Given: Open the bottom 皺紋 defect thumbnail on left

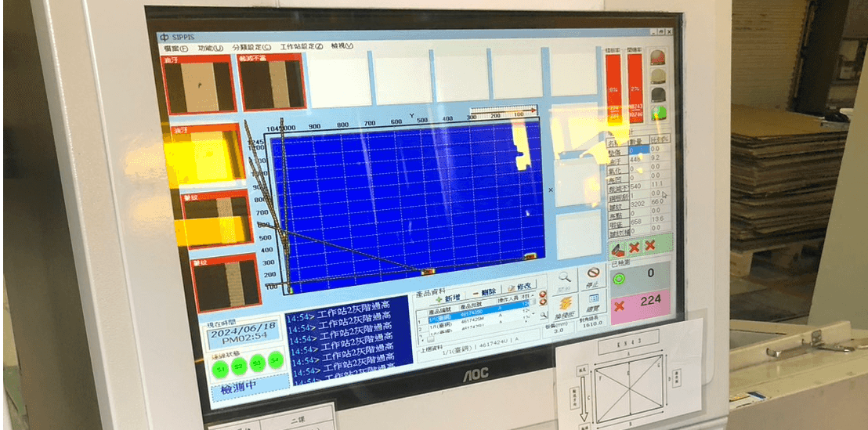Looking at the screenshot, I should tap(226, 283).
